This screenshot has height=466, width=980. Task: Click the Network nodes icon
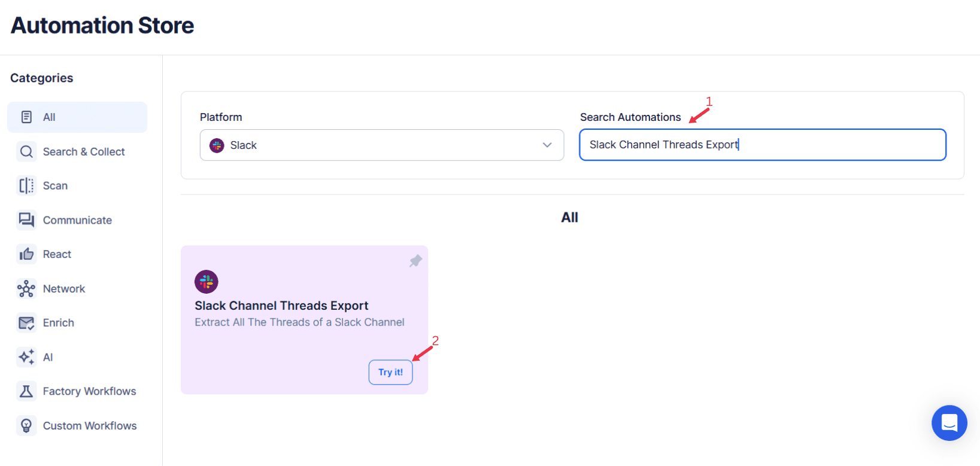[x=26, y=289]
